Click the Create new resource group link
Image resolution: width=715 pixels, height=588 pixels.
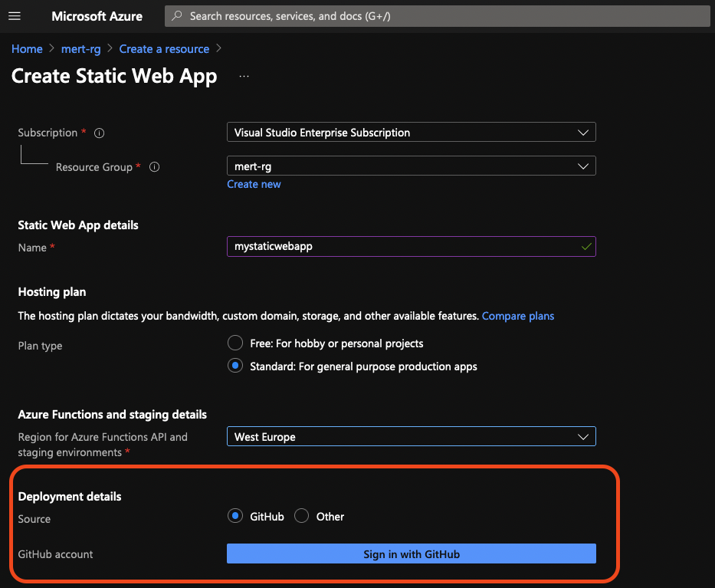pyautogui.click(x=254, y=184)
